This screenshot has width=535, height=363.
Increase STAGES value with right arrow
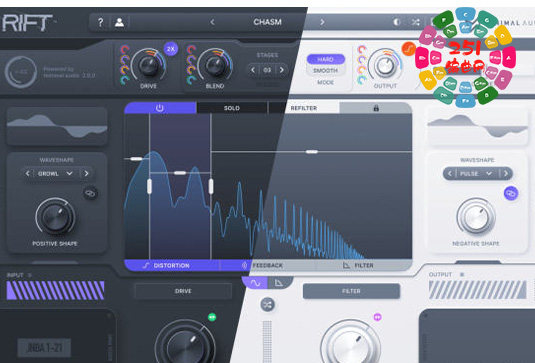(282, 70)
